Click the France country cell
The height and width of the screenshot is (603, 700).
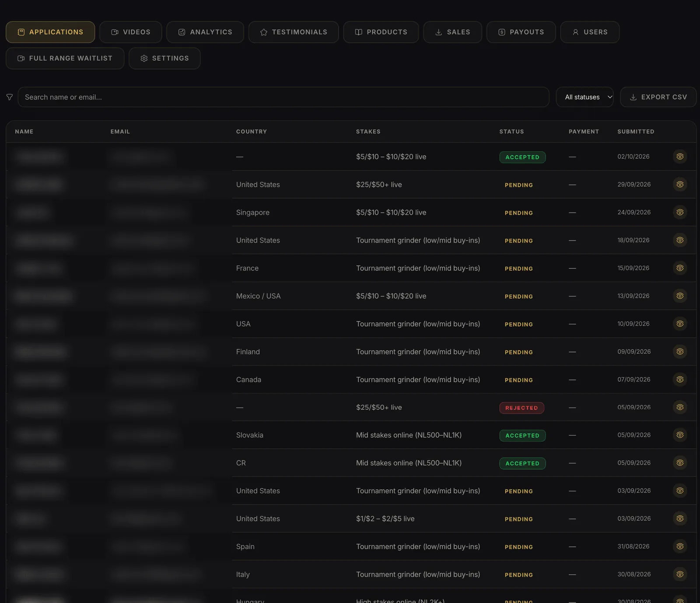tap(247, 268)
